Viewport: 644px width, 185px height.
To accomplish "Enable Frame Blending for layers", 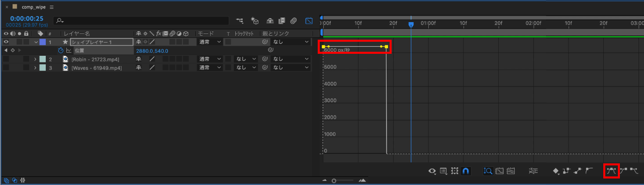I will (282, 21).
